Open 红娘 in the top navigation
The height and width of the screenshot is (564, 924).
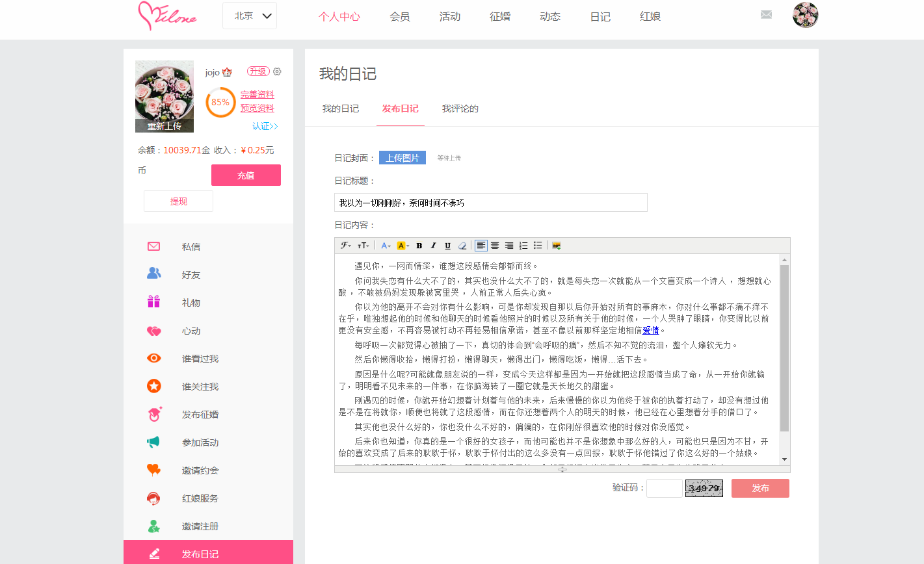click(650, 17)
